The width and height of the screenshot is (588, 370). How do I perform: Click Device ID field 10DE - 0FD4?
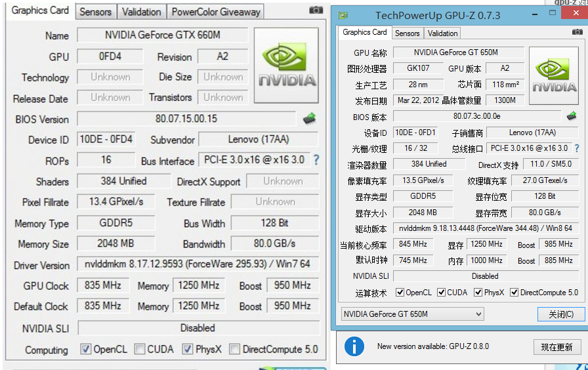pyautogui.click(x=106, y=140)
